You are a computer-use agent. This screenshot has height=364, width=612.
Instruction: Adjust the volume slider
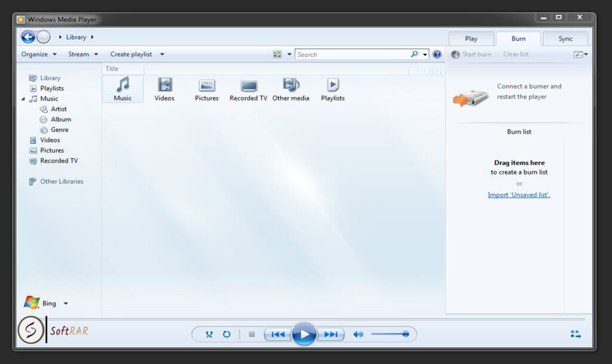point(390,334)
